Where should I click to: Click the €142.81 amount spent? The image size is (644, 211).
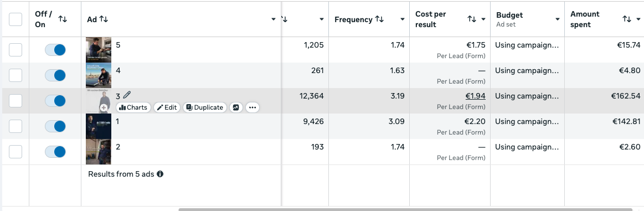pos(626,121)
